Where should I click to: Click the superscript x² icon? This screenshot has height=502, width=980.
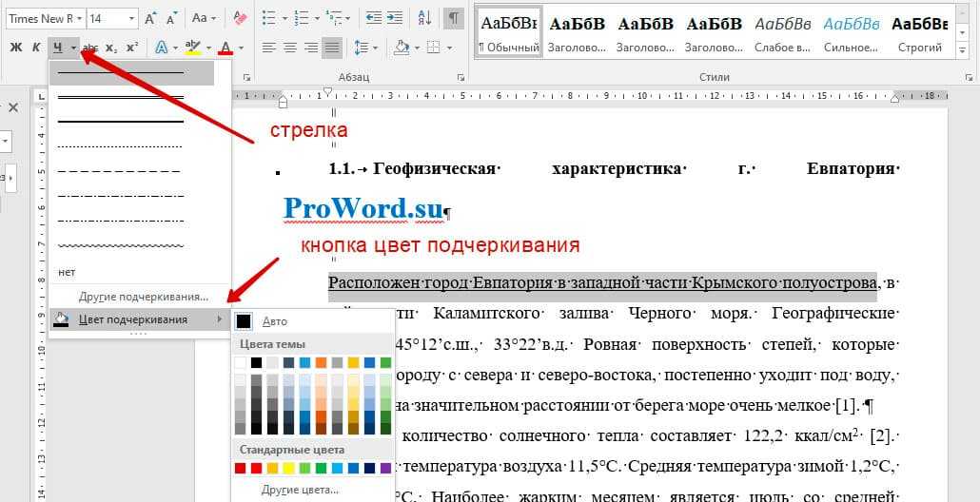[132, 48]
